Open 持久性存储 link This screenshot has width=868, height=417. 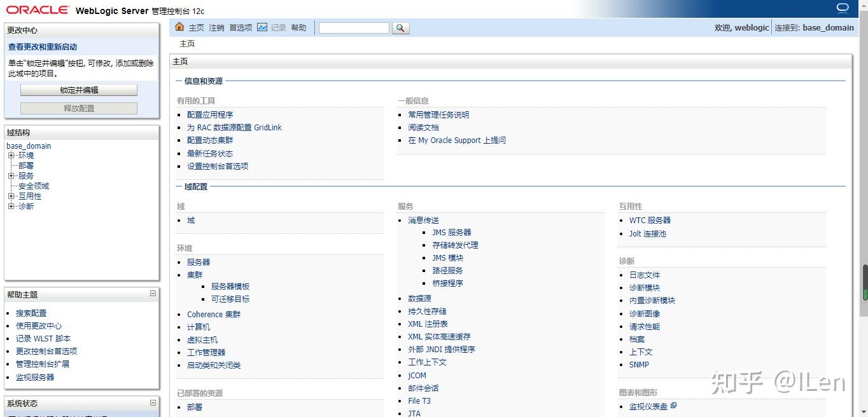(427, 311)
